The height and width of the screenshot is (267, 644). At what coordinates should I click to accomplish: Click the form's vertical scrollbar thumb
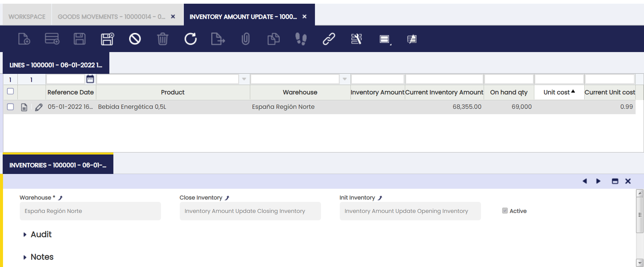pyautogui.click(x=640, y=215)
